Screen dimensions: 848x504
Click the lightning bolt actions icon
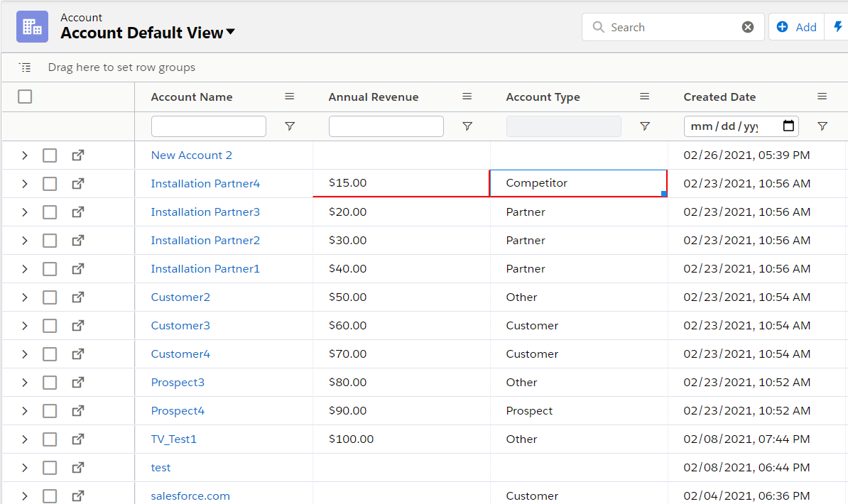[838, 27]
